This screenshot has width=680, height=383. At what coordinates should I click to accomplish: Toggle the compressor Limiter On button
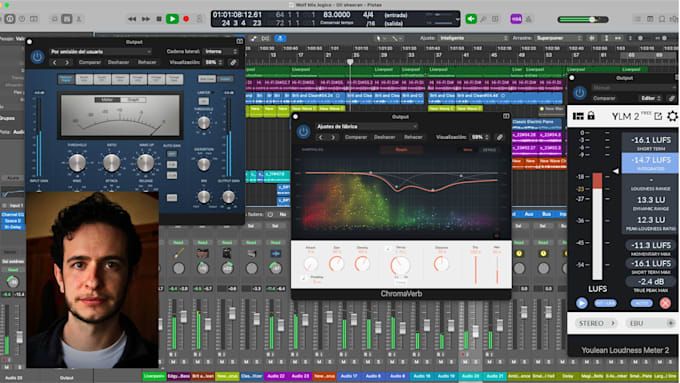coord(203,101)
